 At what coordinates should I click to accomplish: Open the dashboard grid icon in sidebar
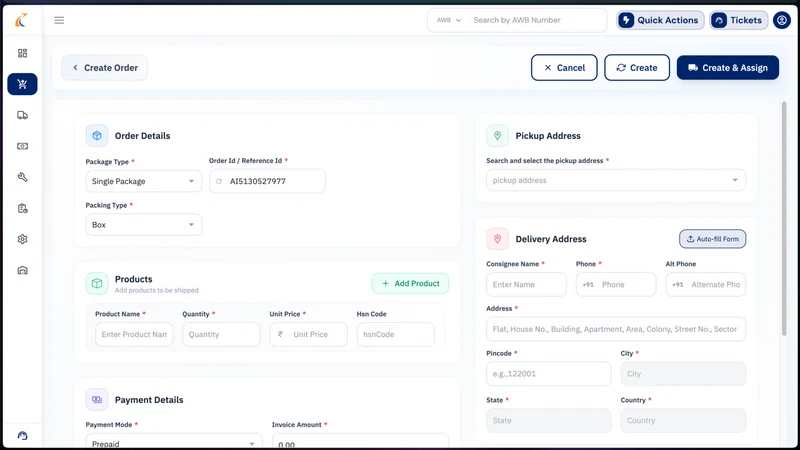[22, 53]
